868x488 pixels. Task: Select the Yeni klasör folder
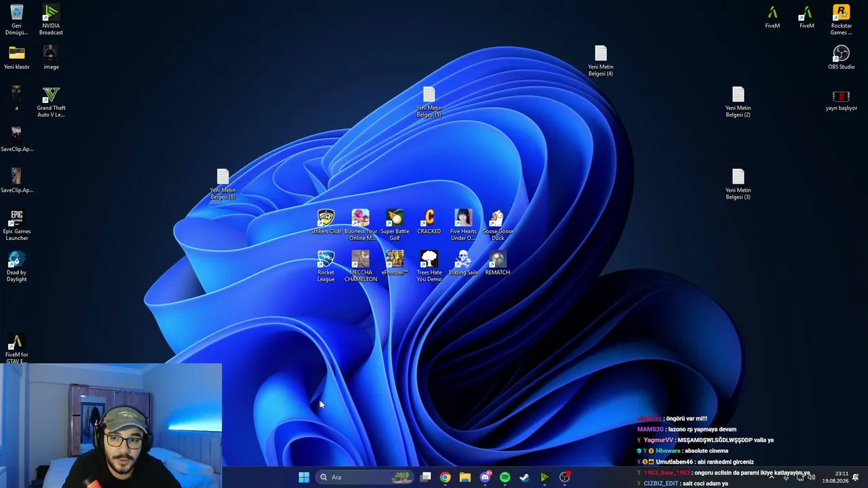point(16,58)
